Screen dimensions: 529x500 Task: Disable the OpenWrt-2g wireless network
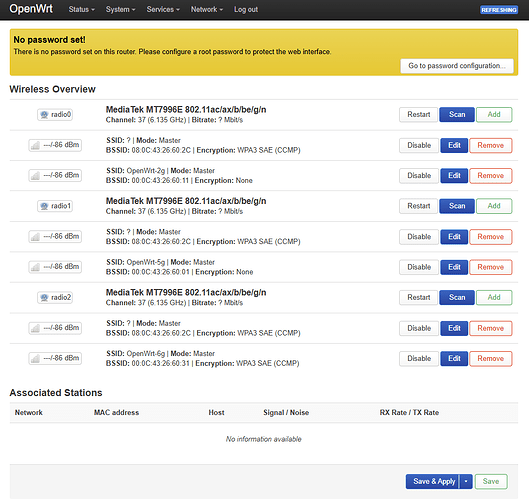419,176
